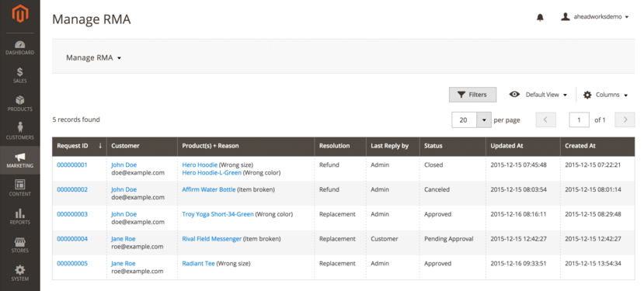Screen dimensions: 644x291
Task: Open the notifications bell
Action: point(540,17)
